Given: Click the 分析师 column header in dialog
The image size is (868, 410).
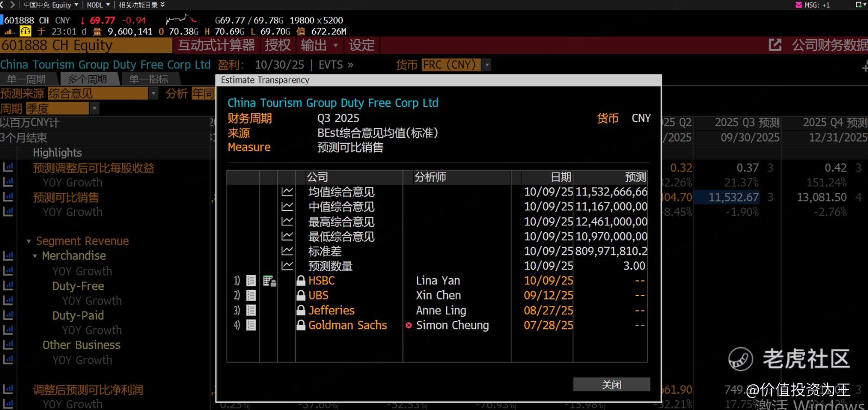Looking at the screenshot, I should point(430,177).
